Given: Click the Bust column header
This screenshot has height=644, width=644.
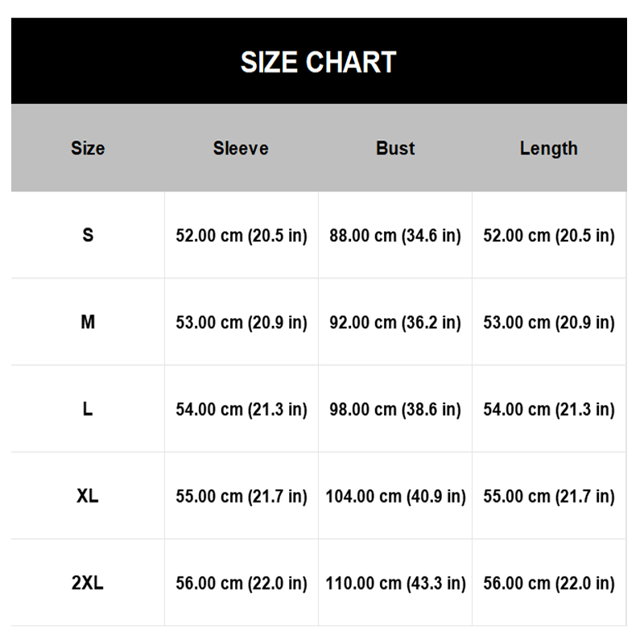Looking at the screenshot, I should point(395,148).
